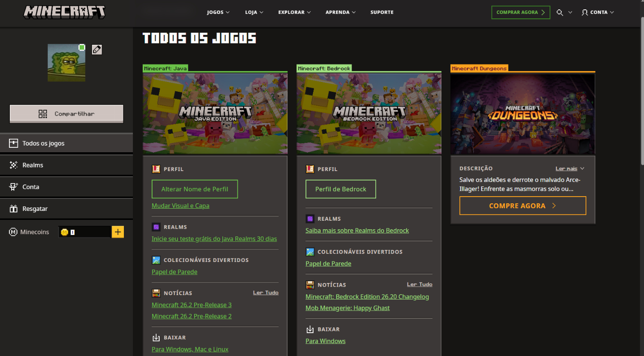Image resolution: width=644 pixels, height=356 pixels.
Task: Click the Comprar Agora header button
Action: pos(521,13)
